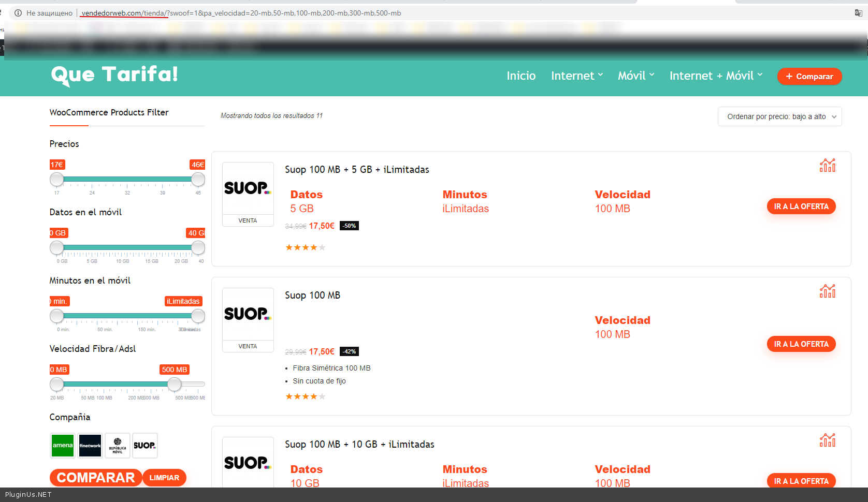Click the Que Tarifa! site logo
This screenshot has height=502, width=868.
tap(114, 75)
